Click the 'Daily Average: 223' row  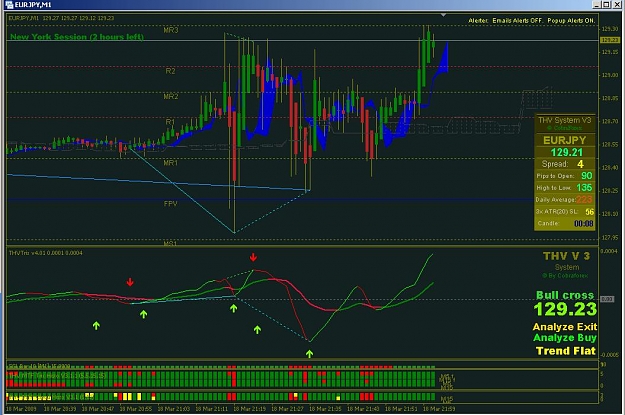pyautogui.click(x=564, y=200)
